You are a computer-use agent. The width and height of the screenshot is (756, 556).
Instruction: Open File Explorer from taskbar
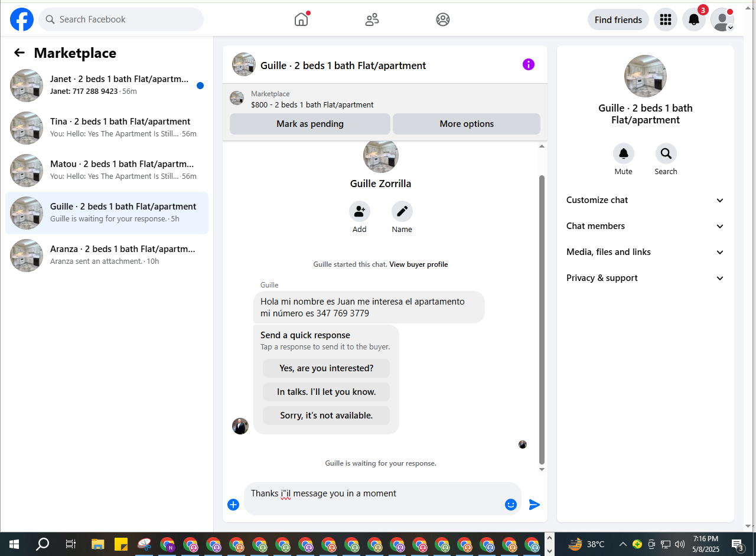[97, 544]
